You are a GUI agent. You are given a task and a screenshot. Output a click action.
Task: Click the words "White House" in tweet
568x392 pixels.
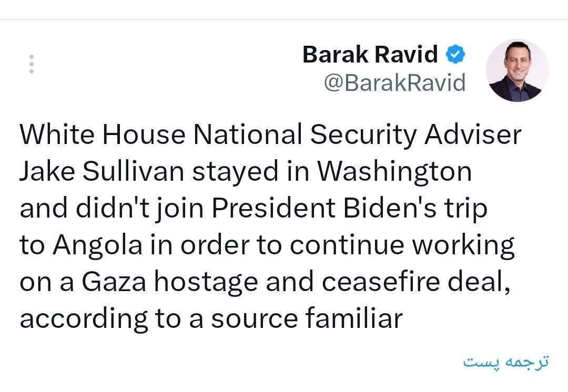pos(103,135)
